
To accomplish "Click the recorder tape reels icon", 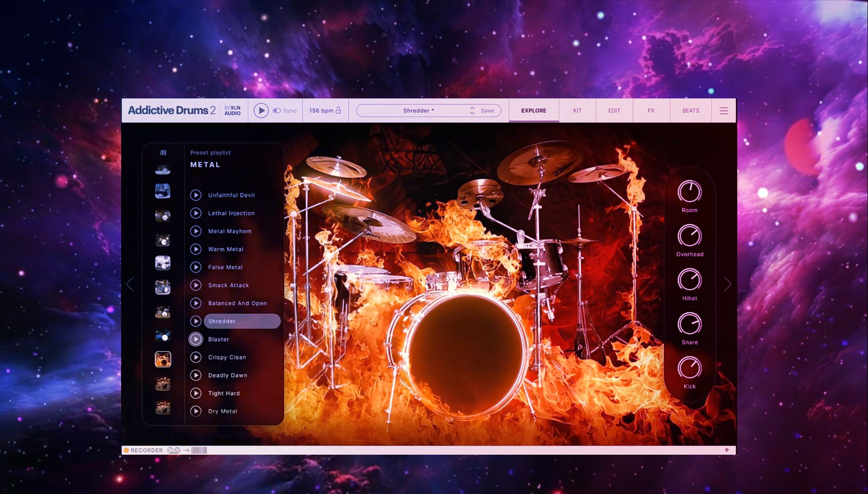I will (174, 451).
